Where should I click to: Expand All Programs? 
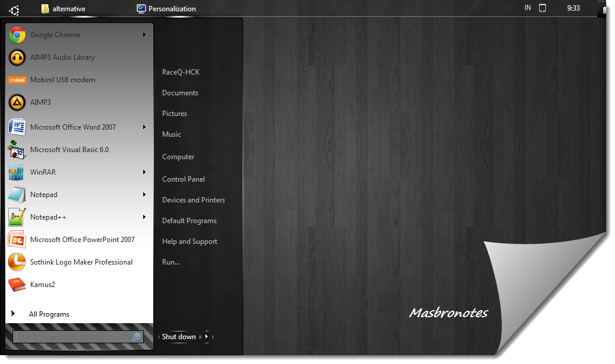[x=49, y=314]
